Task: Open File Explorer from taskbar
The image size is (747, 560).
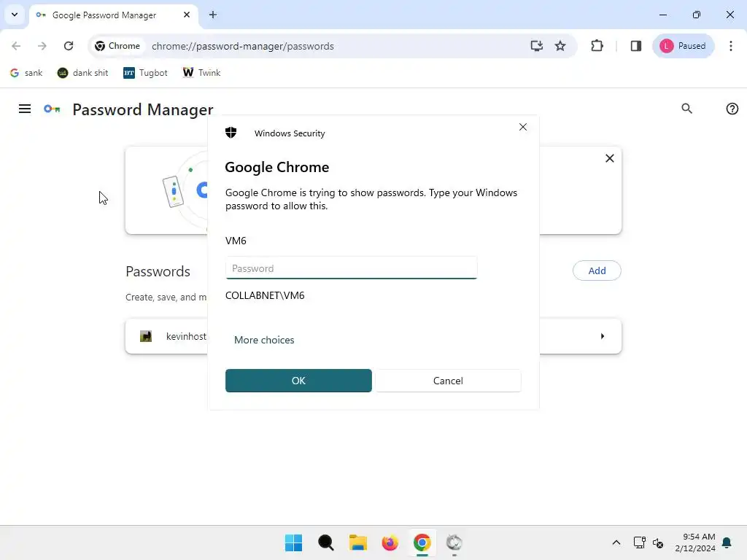Action: coord(357,542)
